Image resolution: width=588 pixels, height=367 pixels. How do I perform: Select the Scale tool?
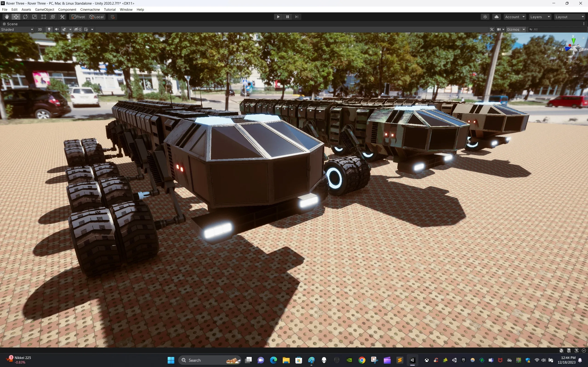(x=34, y=17)
